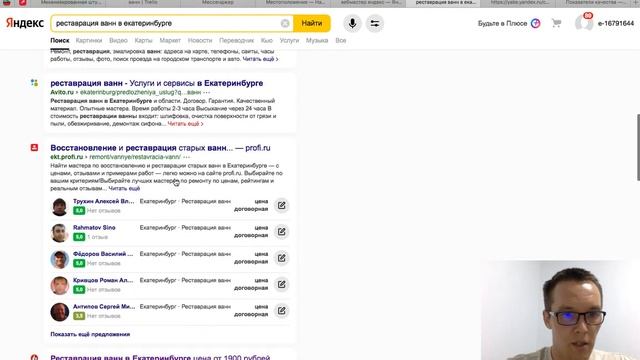The image size is (640, 360).
Task: Switch to the Переводчик tab
Action: click(x=236, y=40)
